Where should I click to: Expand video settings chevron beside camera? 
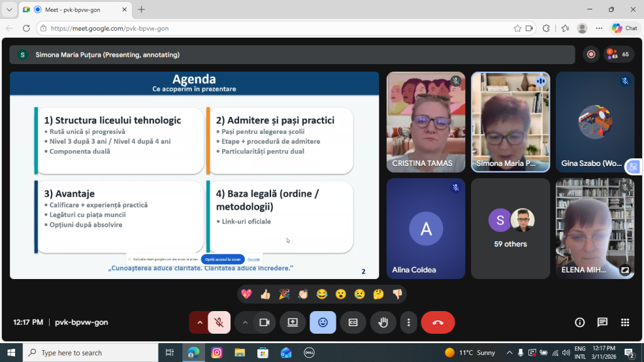[x=245, y=322]
